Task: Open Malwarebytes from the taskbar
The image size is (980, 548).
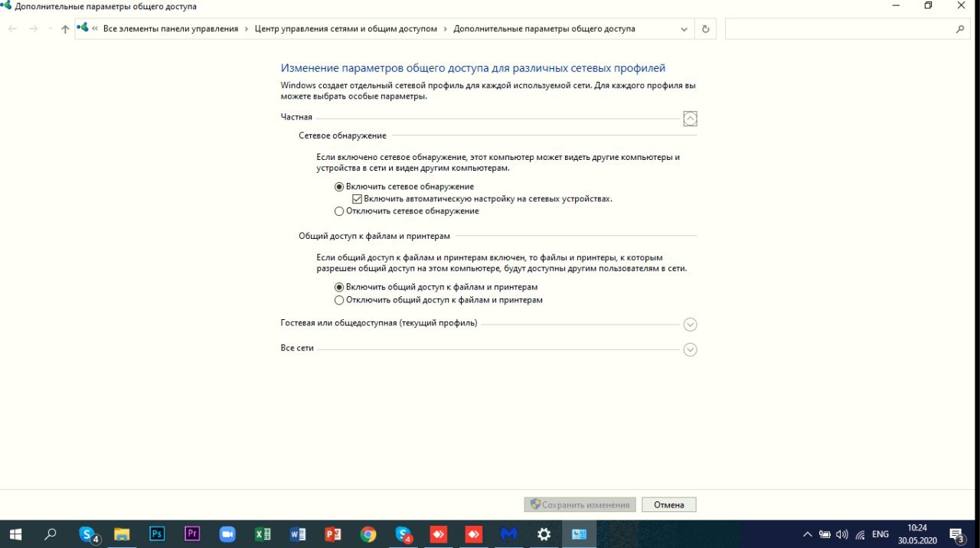Action: click(509, 534)
